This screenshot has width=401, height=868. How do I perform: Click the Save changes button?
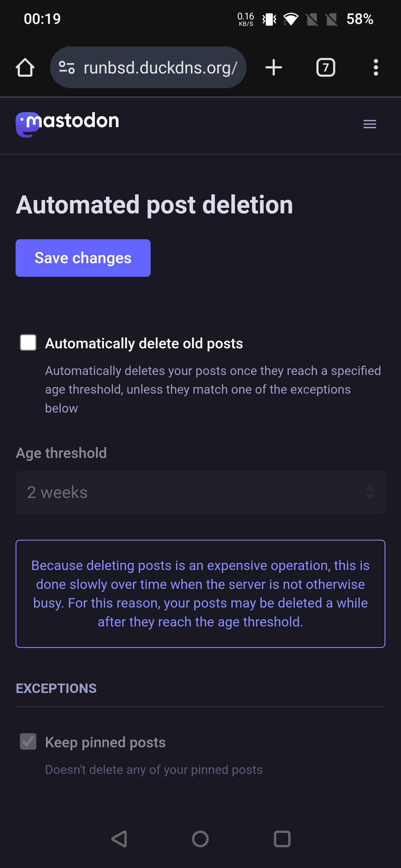[x=83, y=258]
